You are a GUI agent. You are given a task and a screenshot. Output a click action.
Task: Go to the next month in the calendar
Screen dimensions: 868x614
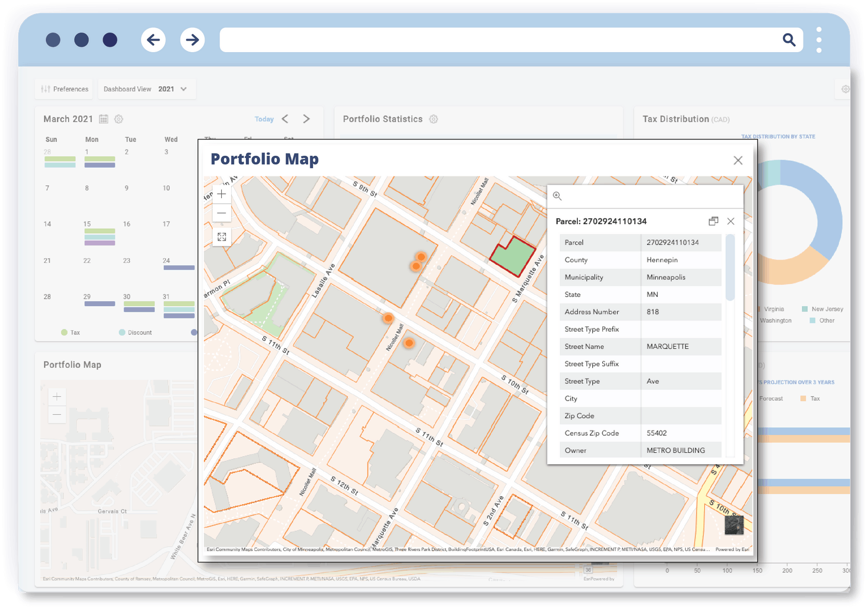307,118
